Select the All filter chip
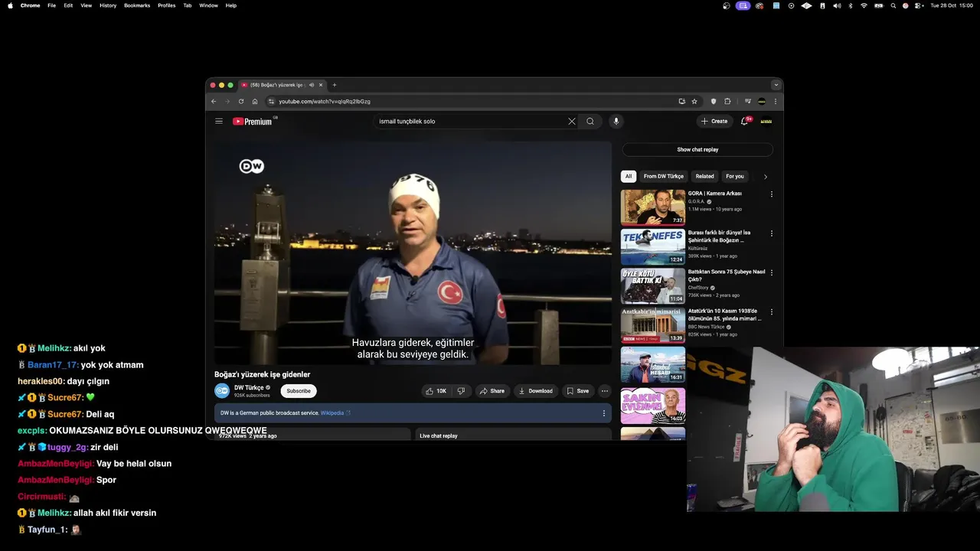This screenshot has width=980, height=551. click(629, 176)
